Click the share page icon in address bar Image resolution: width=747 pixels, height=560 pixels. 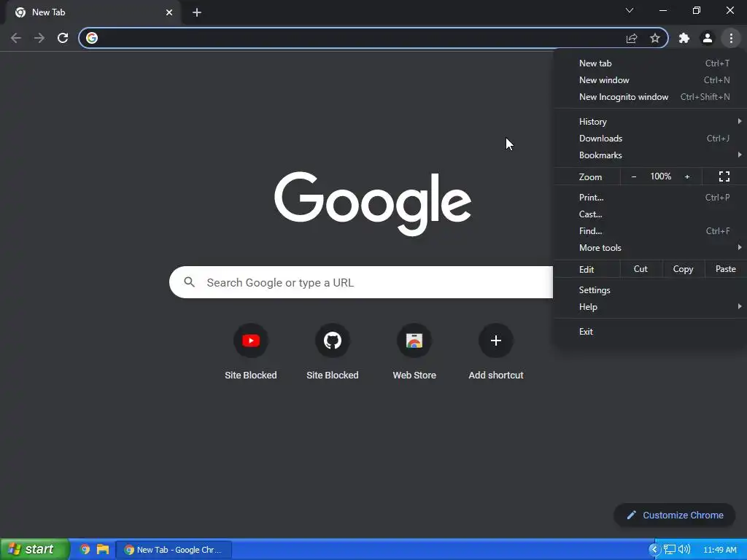[632, 38]
